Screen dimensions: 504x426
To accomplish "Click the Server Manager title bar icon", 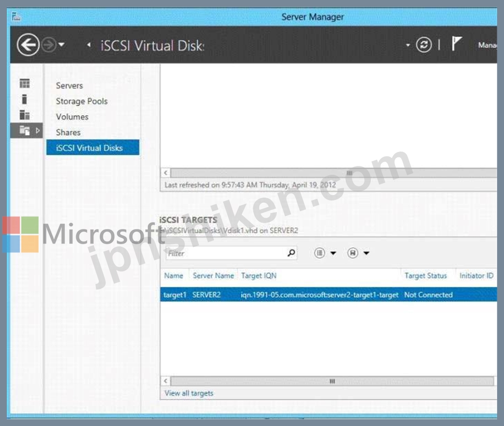I will coord(16,16).
